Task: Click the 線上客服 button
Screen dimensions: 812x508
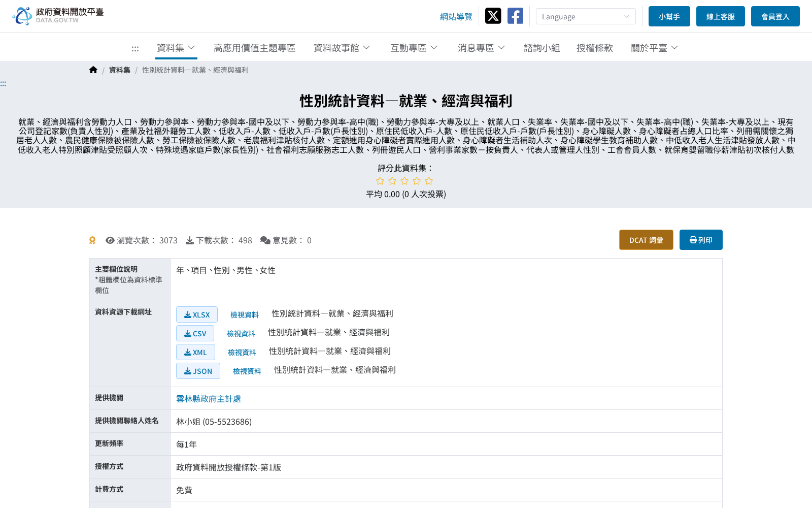Action: point(721,16)
